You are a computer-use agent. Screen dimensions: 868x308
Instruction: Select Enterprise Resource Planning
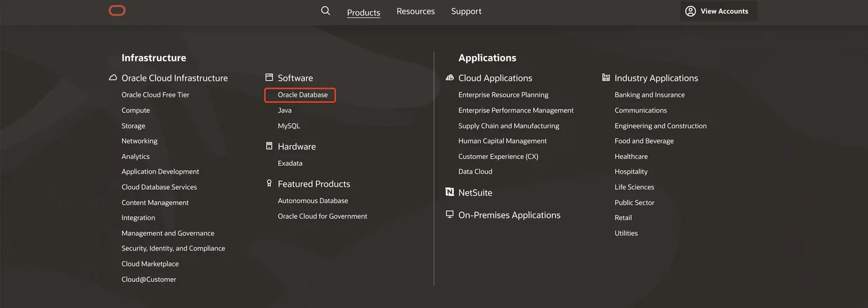tap(503, 95)
